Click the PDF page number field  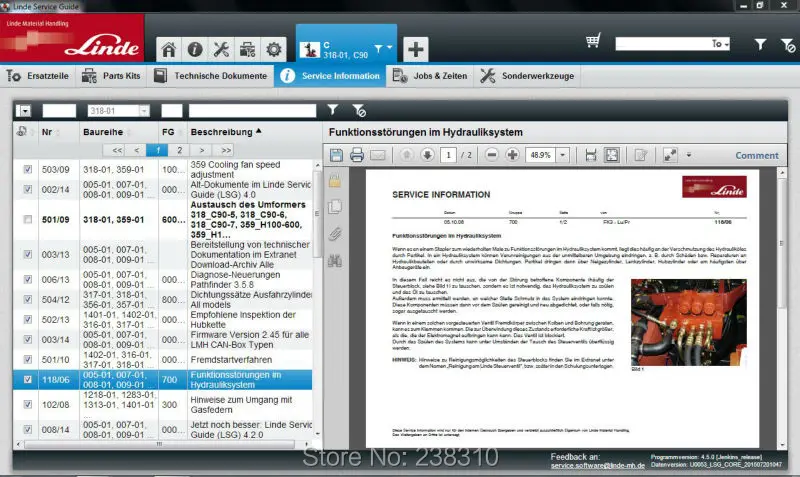(448, 155)
